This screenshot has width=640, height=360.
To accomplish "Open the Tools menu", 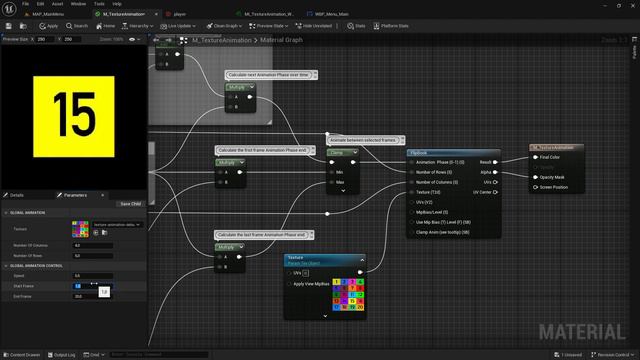I will (99, 4).
